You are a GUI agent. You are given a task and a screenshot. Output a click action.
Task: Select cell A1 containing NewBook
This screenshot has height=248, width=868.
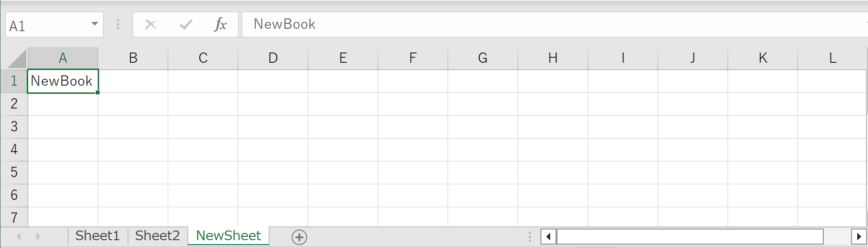pyautogui.click(x=63, y=81)
